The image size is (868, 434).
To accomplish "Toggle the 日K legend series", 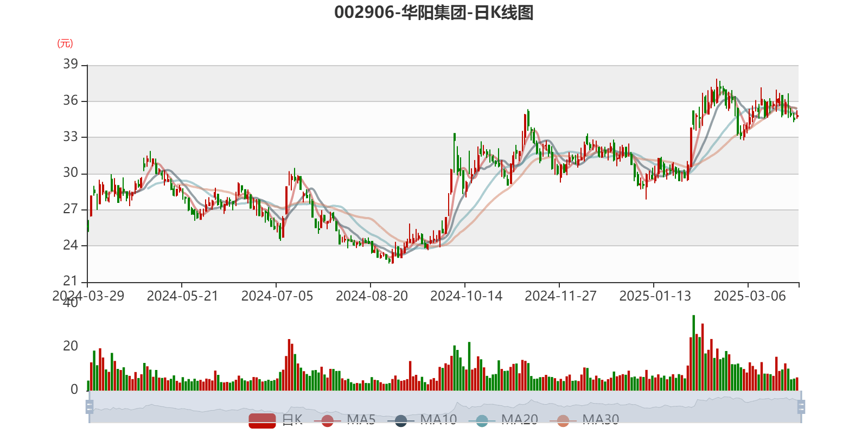I will click(x=276, y=420).
